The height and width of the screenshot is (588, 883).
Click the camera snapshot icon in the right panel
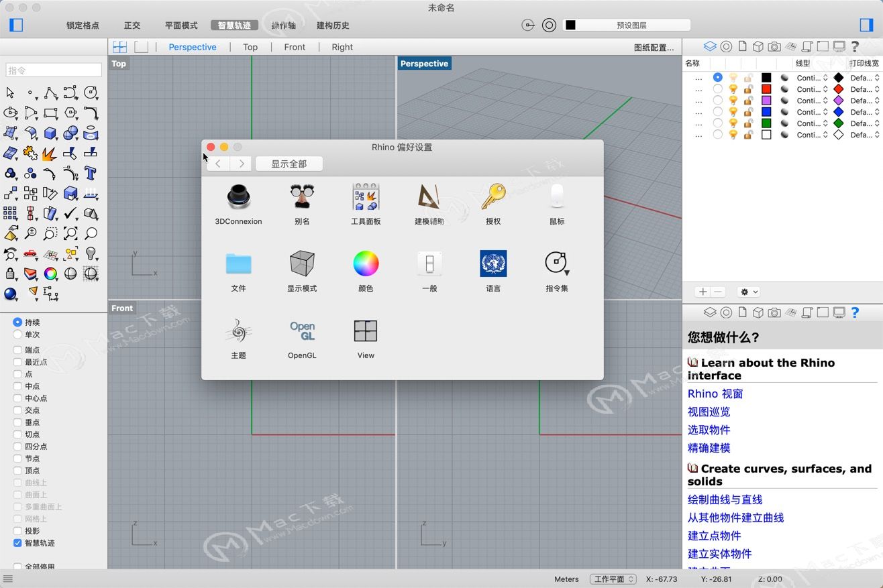pyautogui.click(x=773, y=46)
